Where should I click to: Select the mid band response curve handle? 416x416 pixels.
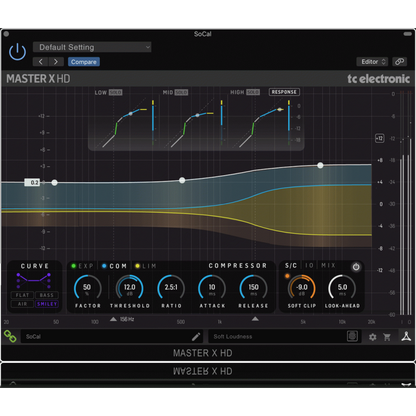click(197, 115)
